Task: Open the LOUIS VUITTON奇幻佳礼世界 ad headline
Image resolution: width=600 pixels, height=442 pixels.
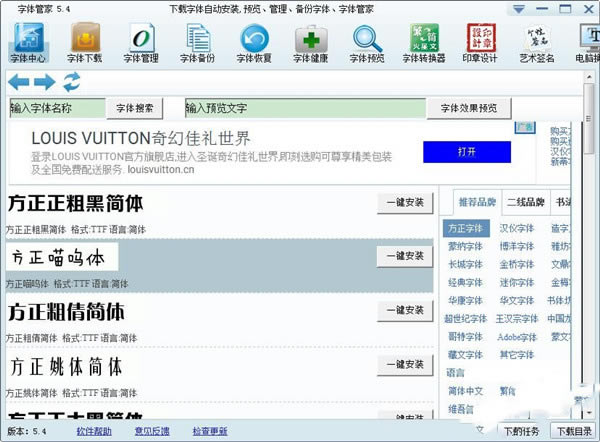Action: click(x=141, y=139)
